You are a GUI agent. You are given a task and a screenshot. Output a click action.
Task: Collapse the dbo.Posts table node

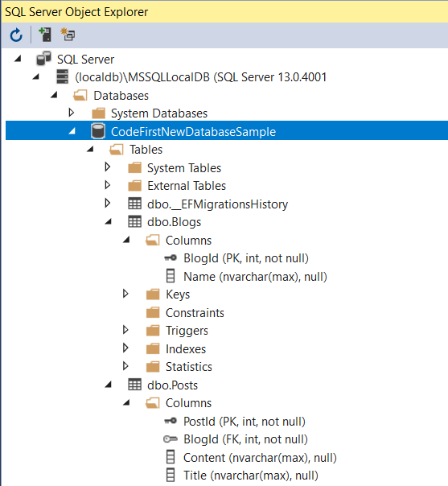[x=108, y=385]
